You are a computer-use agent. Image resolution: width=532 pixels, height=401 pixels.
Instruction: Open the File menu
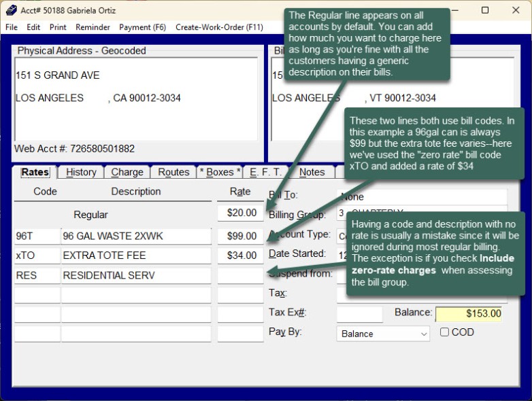click(12, 27)
